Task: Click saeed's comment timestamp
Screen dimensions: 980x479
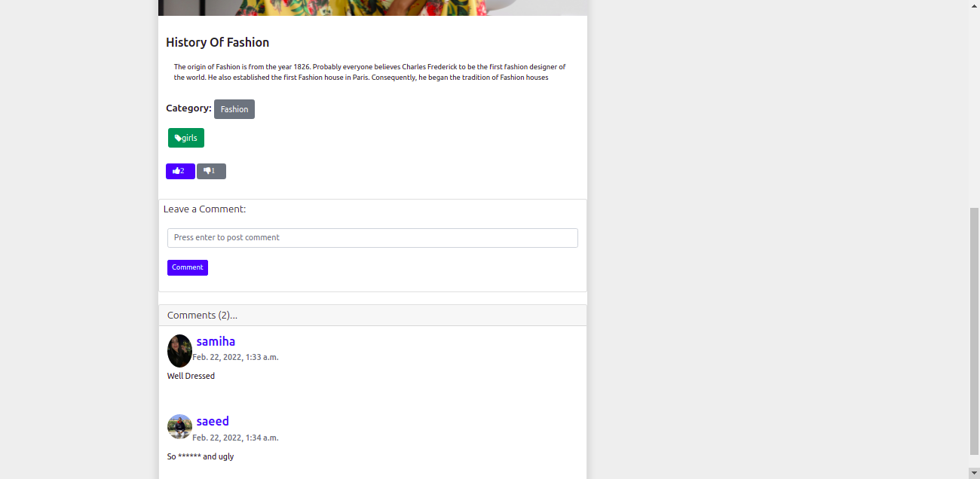Action: pos(235,438)
